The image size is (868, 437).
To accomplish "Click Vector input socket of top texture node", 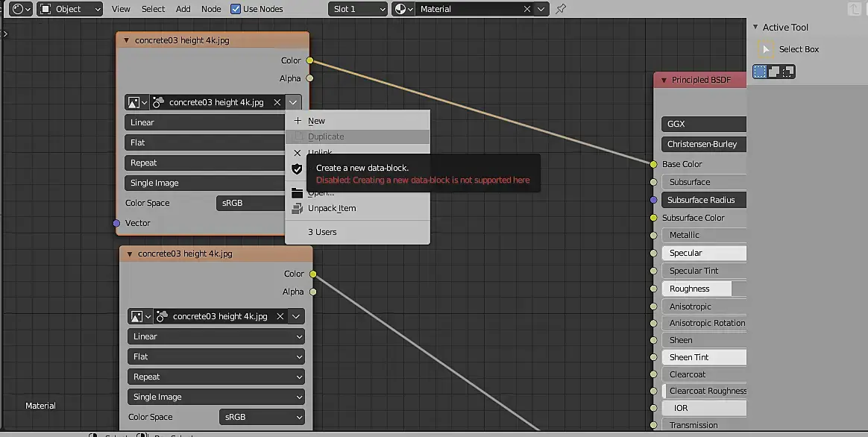I will coord(116,223).
